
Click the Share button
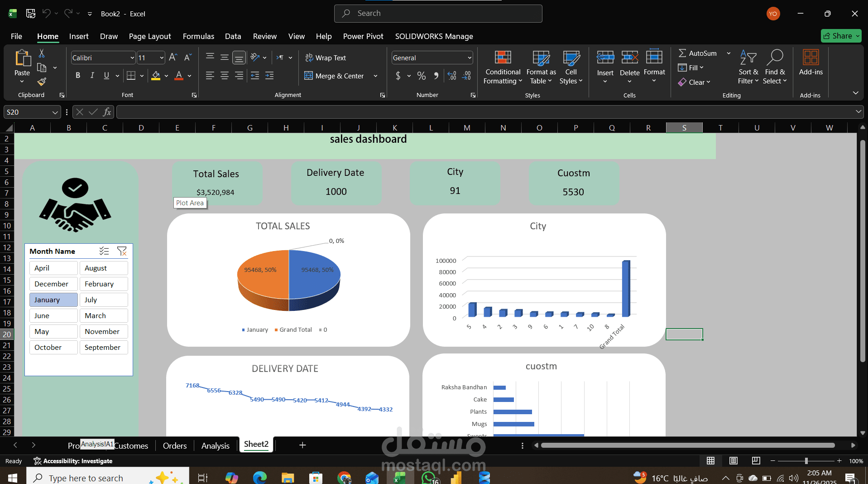click(x=841, y=36)
